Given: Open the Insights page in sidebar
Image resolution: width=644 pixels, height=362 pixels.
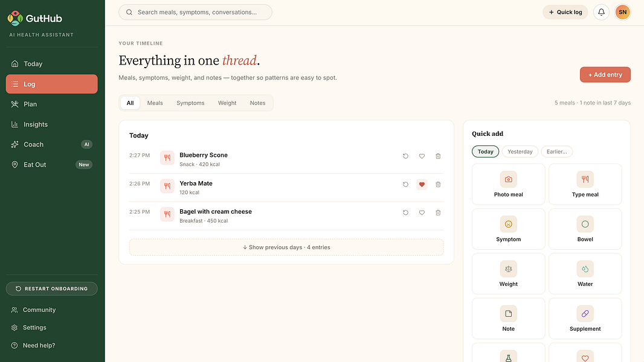Looking at the screenshot, I should click(52, 124).
